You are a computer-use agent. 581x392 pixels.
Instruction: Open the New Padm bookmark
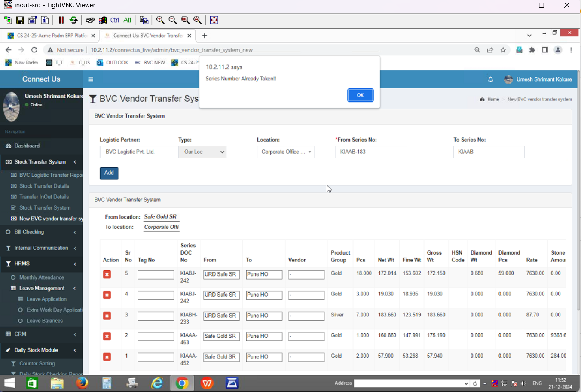click(21, 63)
